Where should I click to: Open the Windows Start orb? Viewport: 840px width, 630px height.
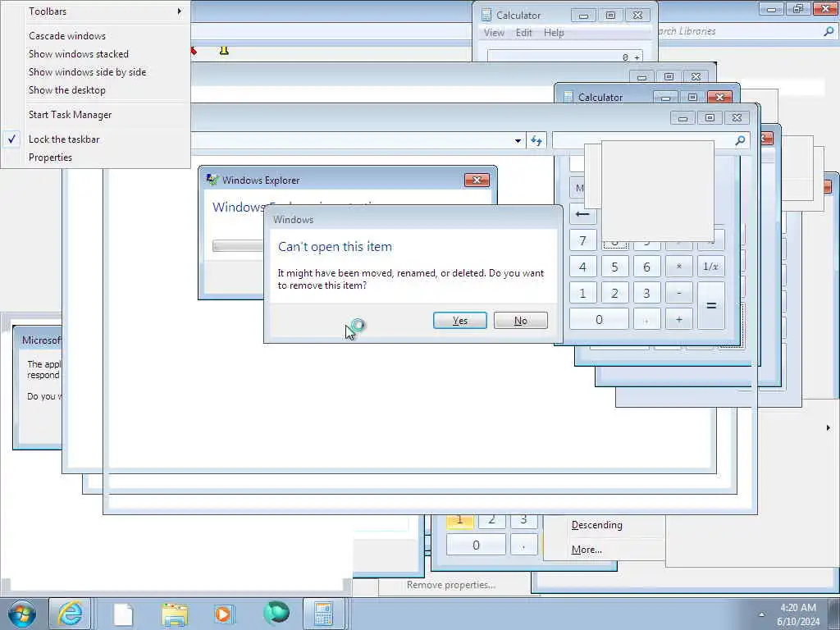click(21, 614)
